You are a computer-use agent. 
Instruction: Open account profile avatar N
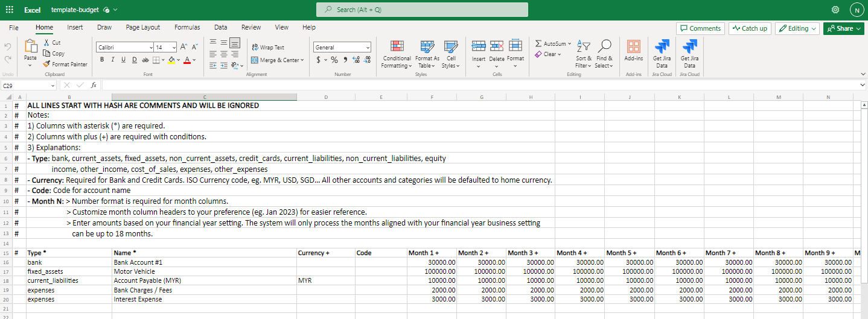pyautogui.click(x=856, y=10)
